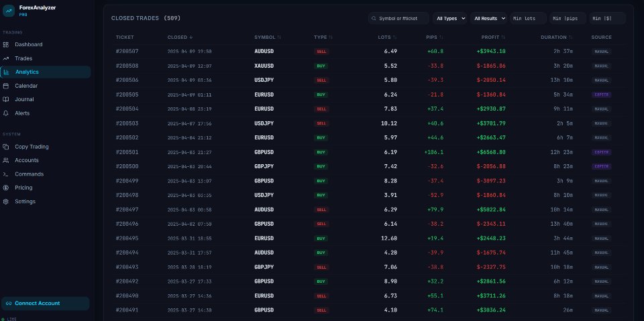Click profit +$2930.87 in row #208504

(491, 109)
